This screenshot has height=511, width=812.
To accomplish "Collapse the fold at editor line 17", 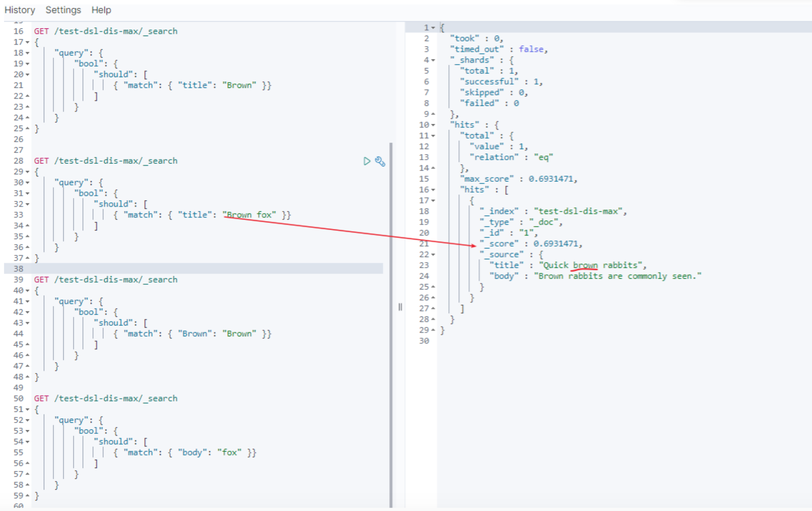I will click(x=27, y=42).
